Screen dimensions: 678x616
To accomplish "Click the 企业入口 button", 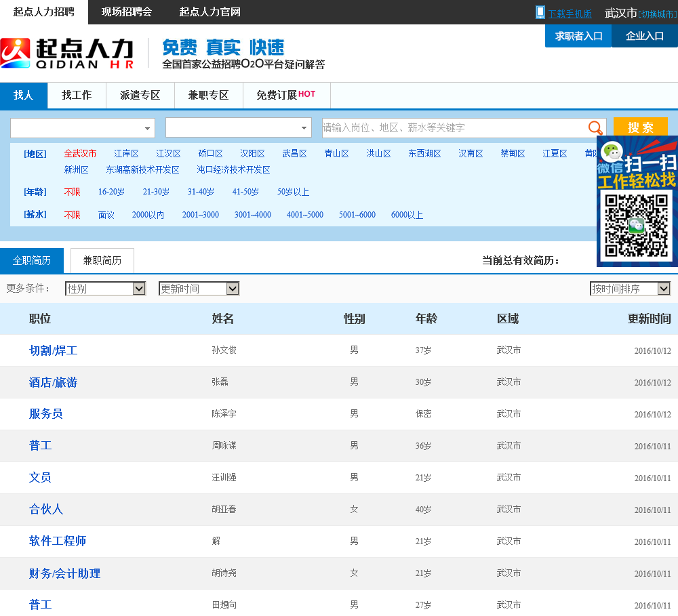I will click(x=644, y=36).
